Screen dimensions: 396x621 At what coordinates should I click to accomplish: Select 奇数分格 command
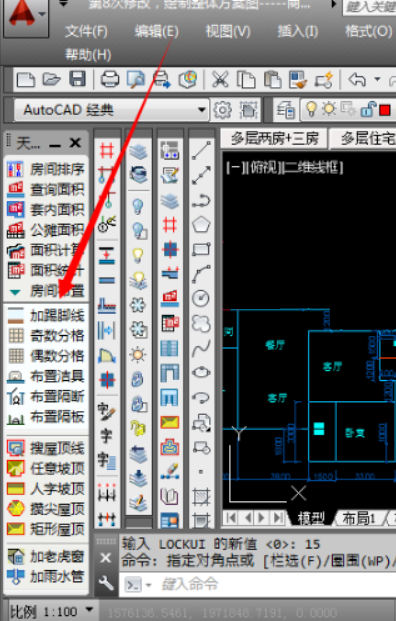coord(46,336)
